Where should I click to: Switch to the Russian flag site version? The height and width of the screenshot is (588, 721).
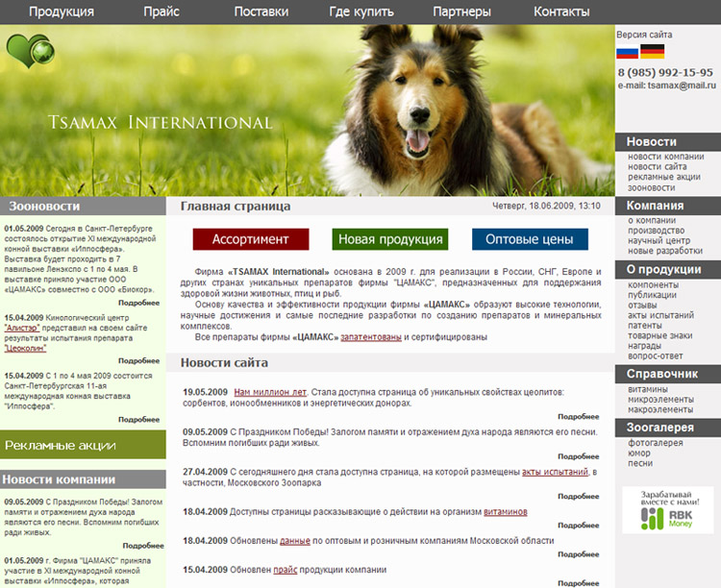[627, 52]
